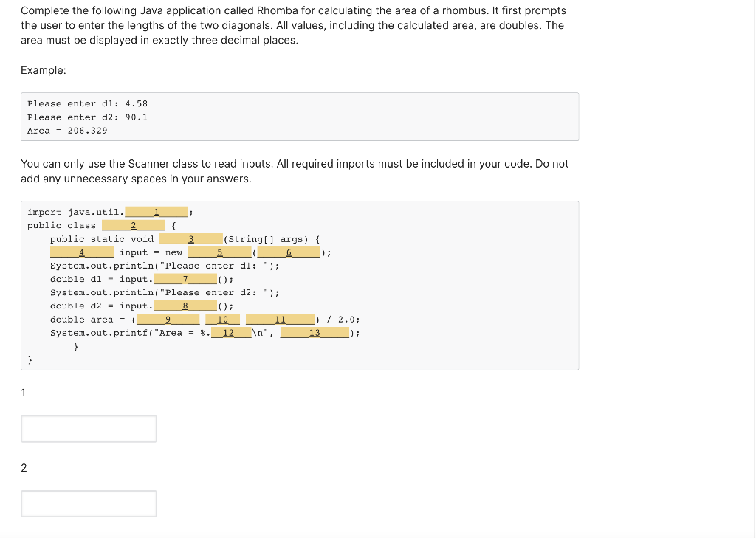Select blank 4 before input = new
Image resolution: width=756 pixels, height=538 pixels.
81,252
